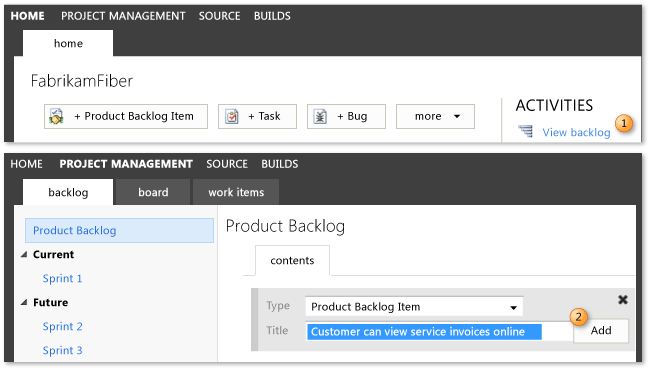Select the contents tab
Screen dimensions: 650x370
[x=292, y=260]
